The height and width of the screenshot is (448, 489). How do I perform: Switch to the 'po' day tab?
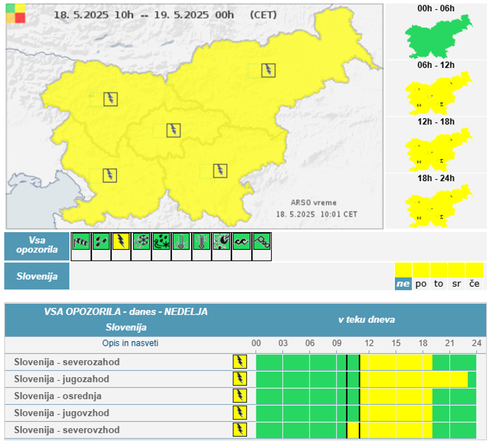coord(421,284)
